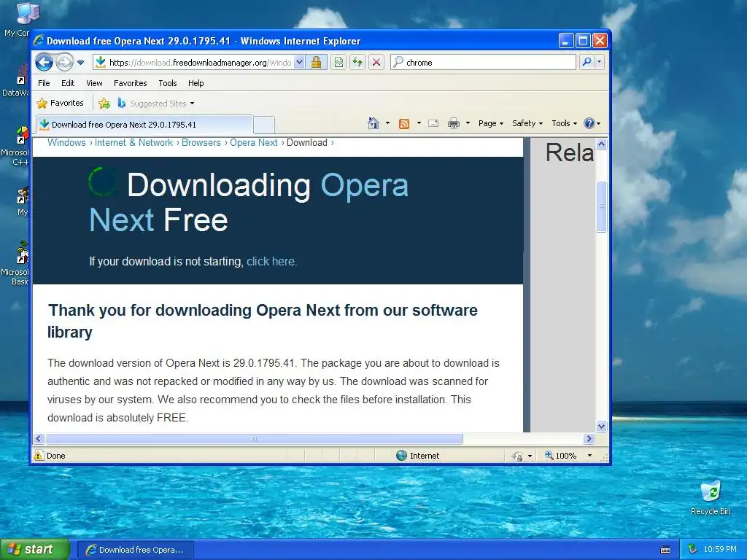Click the 'click here' download link
This screenshot has height=560, width=747.
pyautogui.click(x=271, y=262)
